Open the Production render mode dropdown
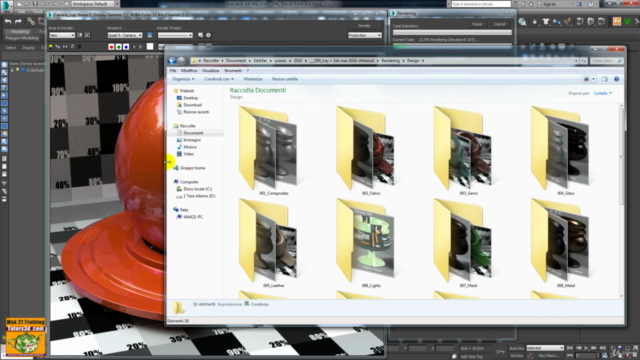This screenshot has width=640, height=360. [364, 36]
